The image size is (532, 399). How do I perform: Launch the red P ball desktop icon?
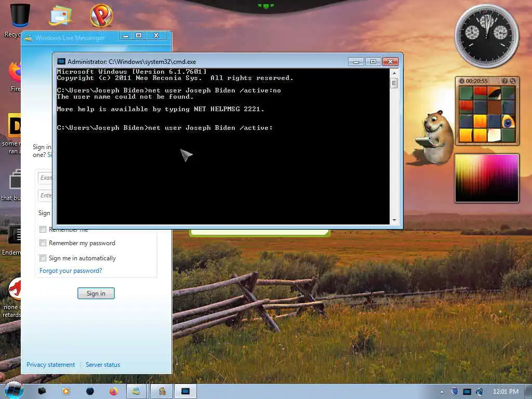click(x=101, y=16)
